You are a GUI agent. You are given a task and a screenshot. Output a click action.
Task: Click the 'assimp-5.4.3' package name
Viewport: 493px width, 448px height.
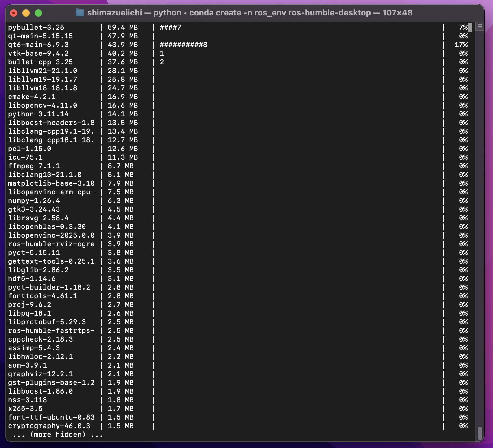(x=34, y=348)
